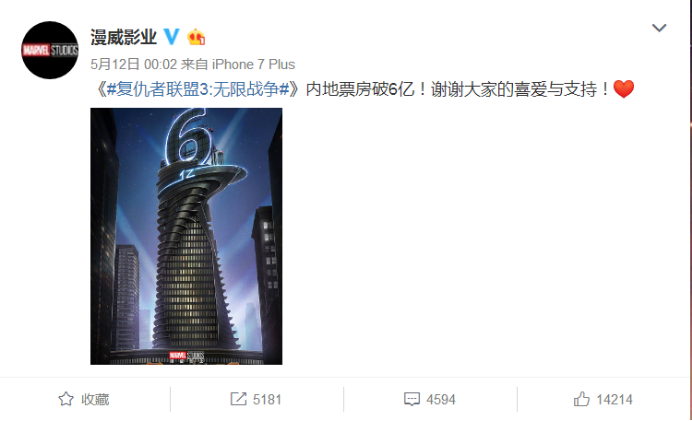Image resolution: width=692 pixels, height=421 pixels.
Task: Click the thumbs-up like icon
Action: coord(582,399)
